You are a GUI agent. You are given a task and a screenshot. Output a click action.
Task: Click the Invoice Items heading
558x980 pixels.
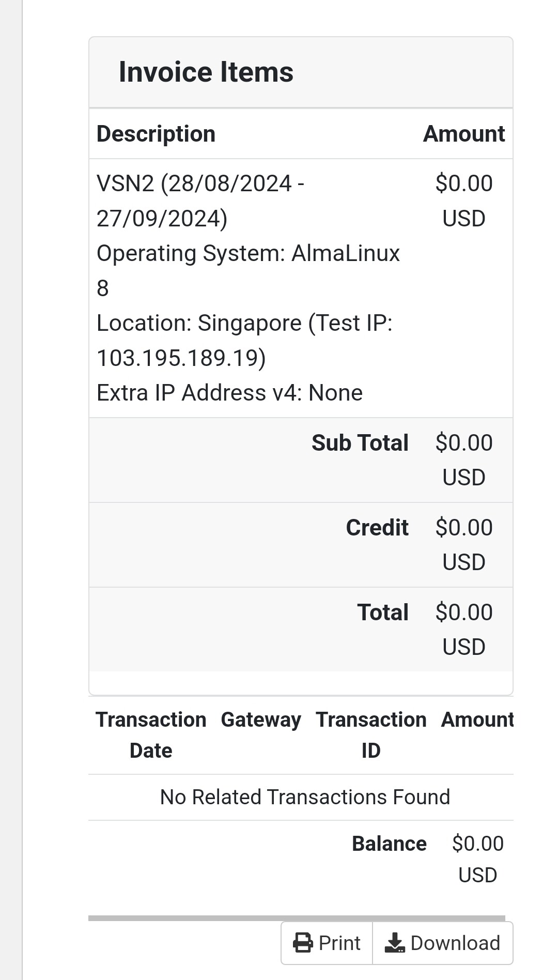pos(206,72)
